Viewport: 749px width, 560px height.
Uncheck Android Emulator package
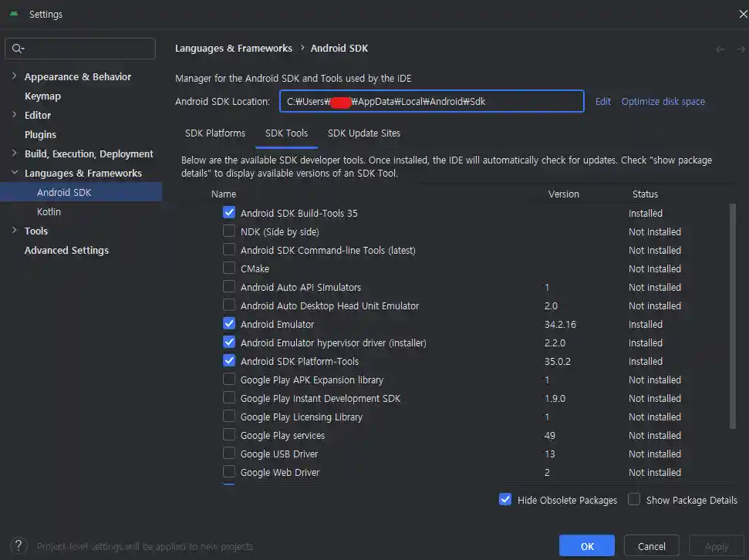pos(229,324)
